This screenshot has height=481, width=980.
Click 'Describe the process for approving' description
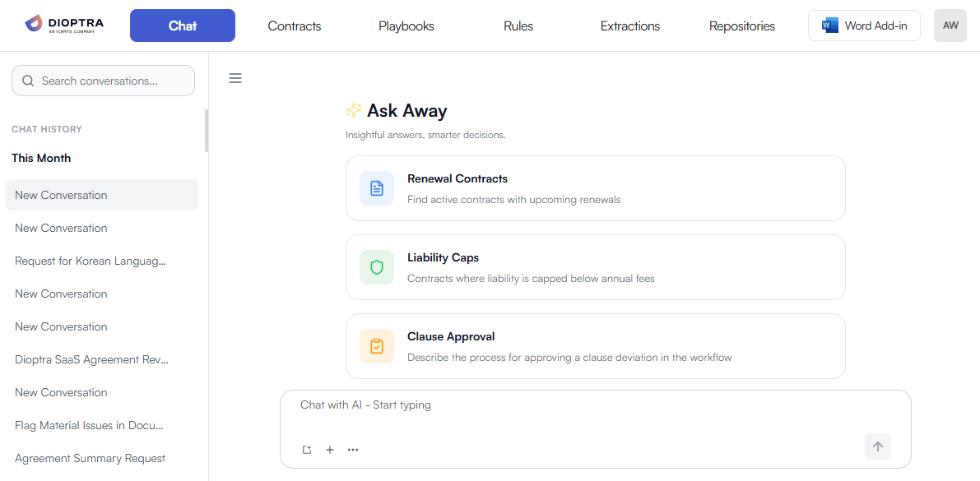tap(569, 358)
